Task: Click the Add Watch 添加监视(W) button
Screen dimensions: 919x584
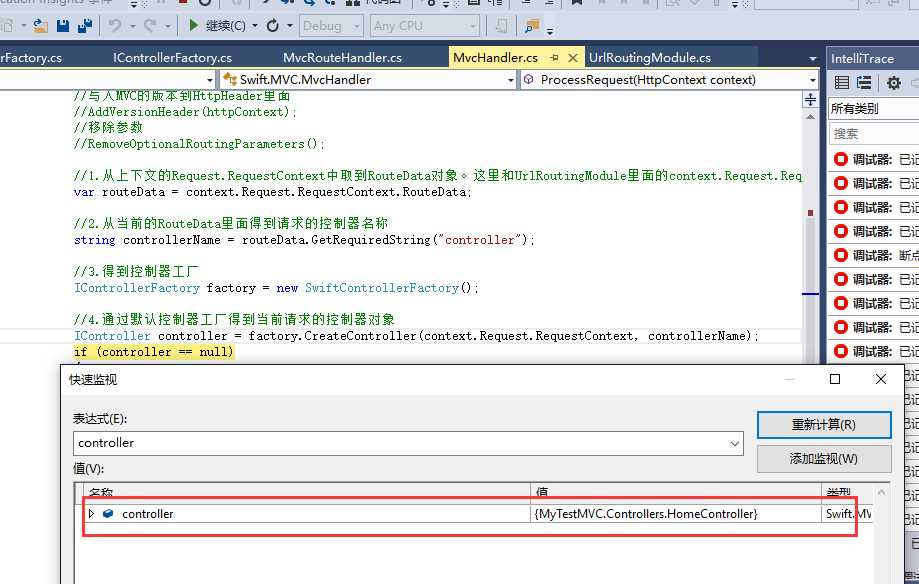Action: pos(823,459)
